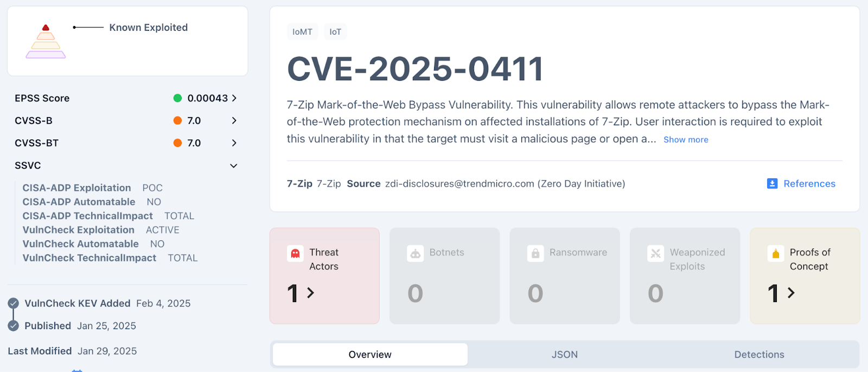The width and height of the screenshot is (868, 372).
Task: Select the Proofs of Concept flask icon
Action: click(x=776, y=253)
